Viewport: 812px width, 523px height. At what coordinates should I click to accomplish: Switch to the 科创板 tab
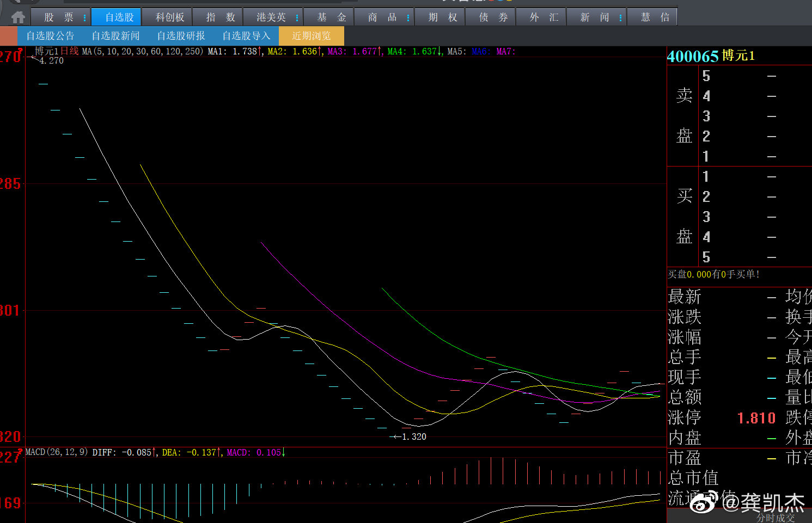[170, 17]
